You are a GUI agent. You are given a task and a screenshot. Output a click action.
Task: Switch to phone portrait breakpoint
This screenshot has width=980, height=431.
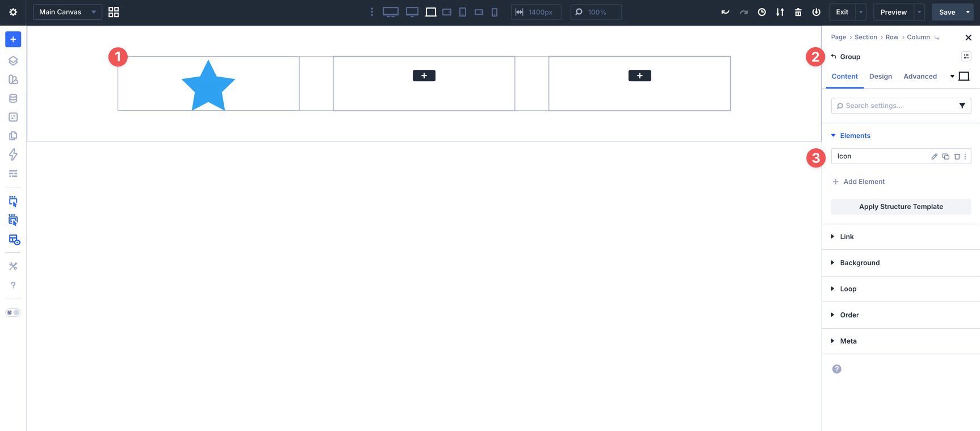(463, 12)
